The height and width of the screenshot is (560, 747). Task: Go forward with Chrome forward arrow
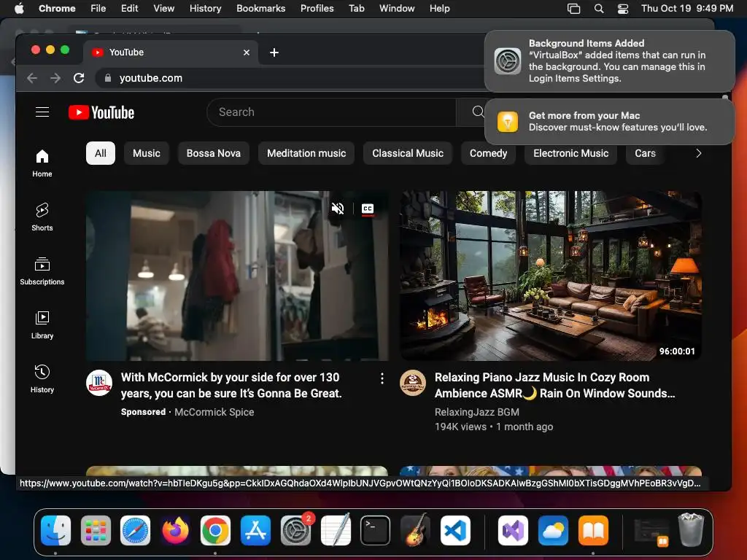click(55, 78)
